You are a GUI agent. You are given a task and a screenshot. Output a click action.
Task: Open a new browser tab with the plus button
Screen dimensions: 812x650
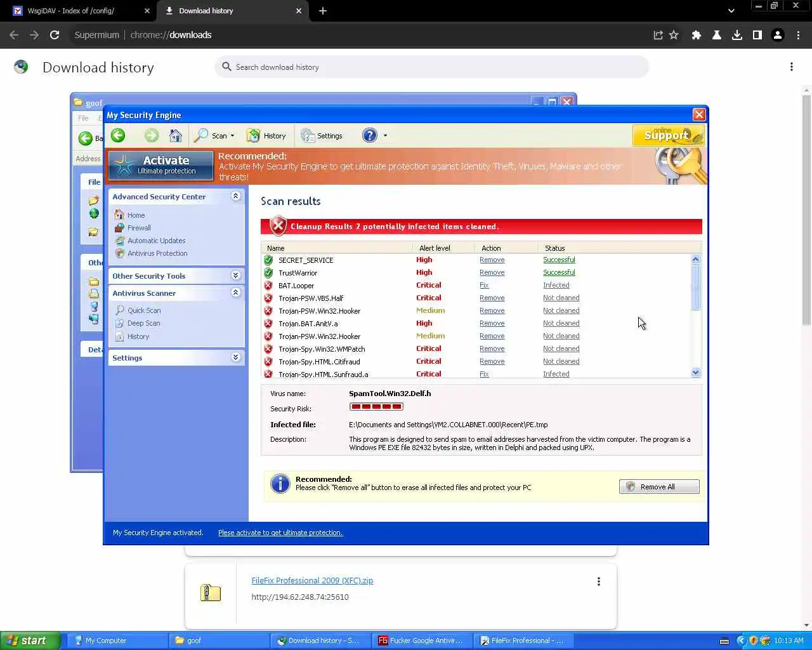point(323,11)
